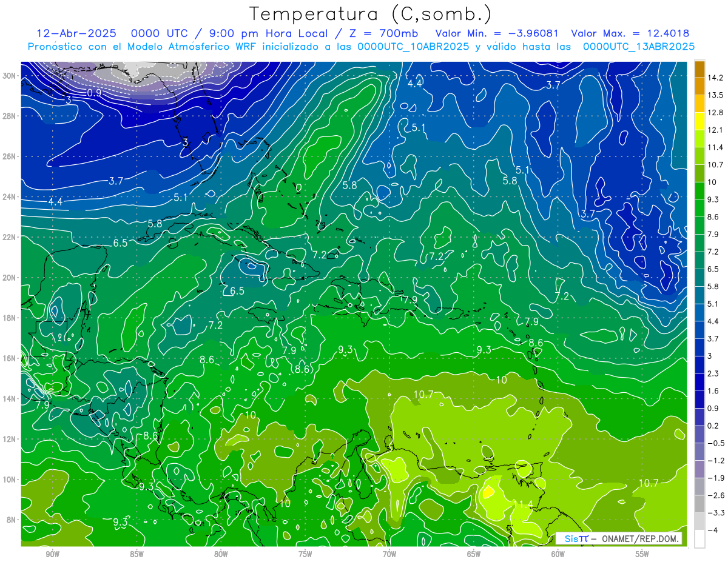The width and height of the screenshot is (728, 562).
Task: Select the date text '12-Abr-2025'
Action: point(75,33)
